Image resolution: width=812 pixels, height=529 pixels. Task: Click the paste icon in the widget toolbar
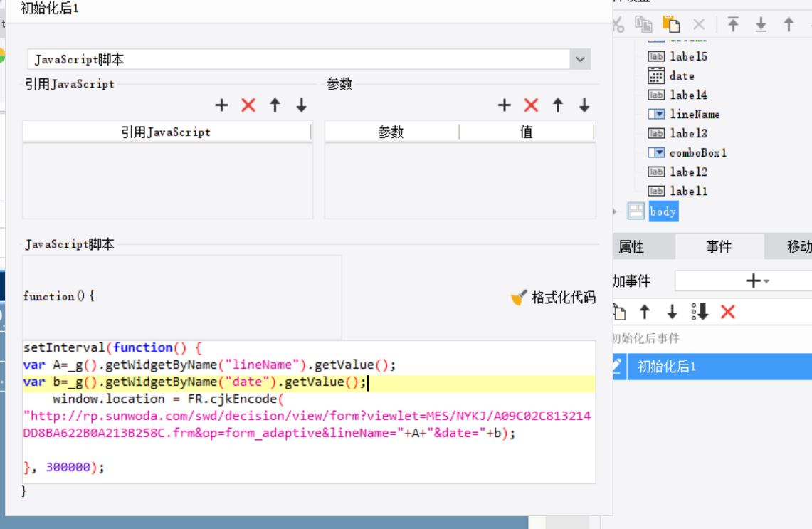[671, 24]
